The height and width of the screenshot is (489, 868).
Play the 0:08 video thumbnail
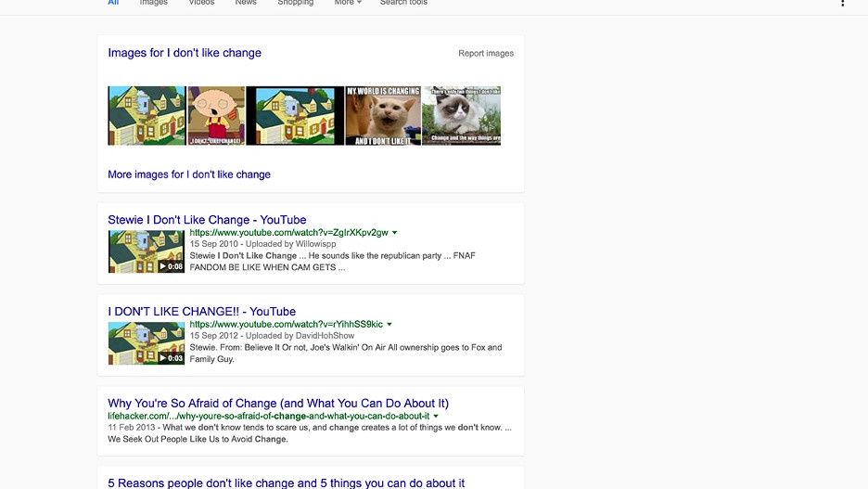coord(147,252)
